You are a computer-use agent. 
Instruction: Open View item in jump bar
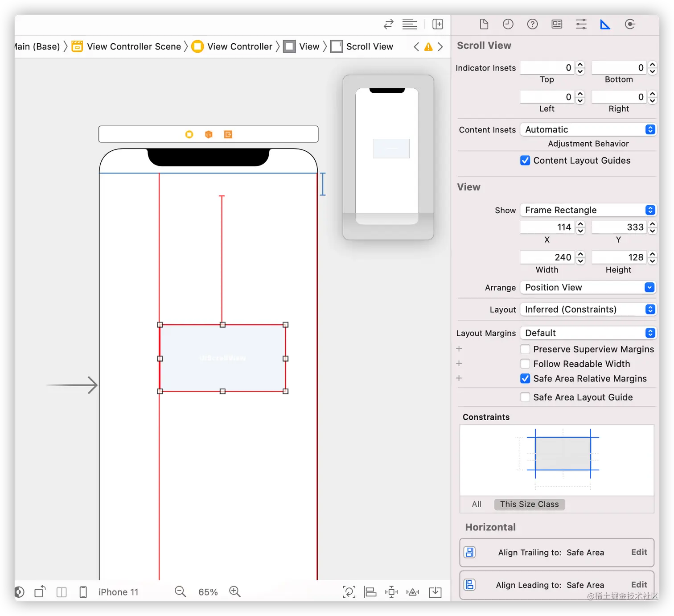pyautogui.click(x=302, y=47)
